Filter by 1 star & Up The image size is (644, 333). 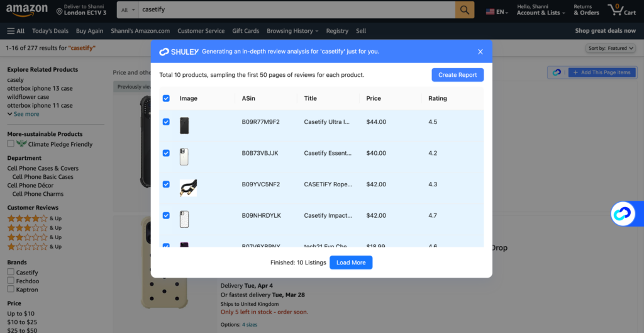click(x=35, y=247)
